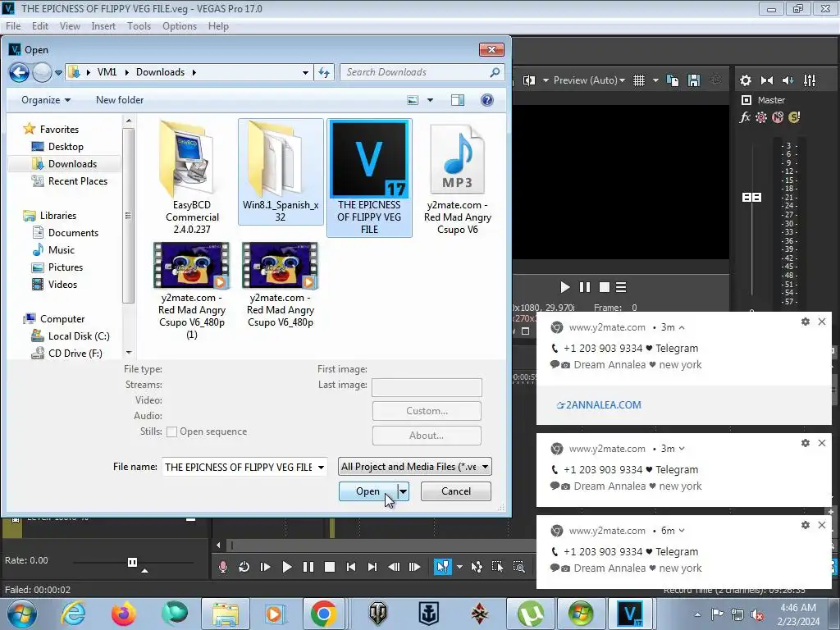The image size is (840, 630).
Task: Expand File name dropdown arrow
Action: coord(321,467)
